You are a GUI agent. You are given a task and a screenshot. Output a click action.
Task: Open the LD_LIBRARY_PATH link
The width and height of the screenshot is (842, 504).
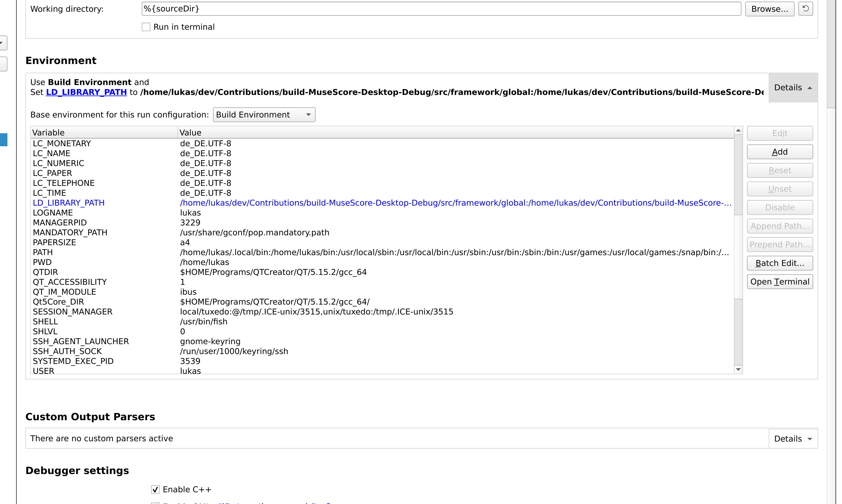click(x=86, y=92)
